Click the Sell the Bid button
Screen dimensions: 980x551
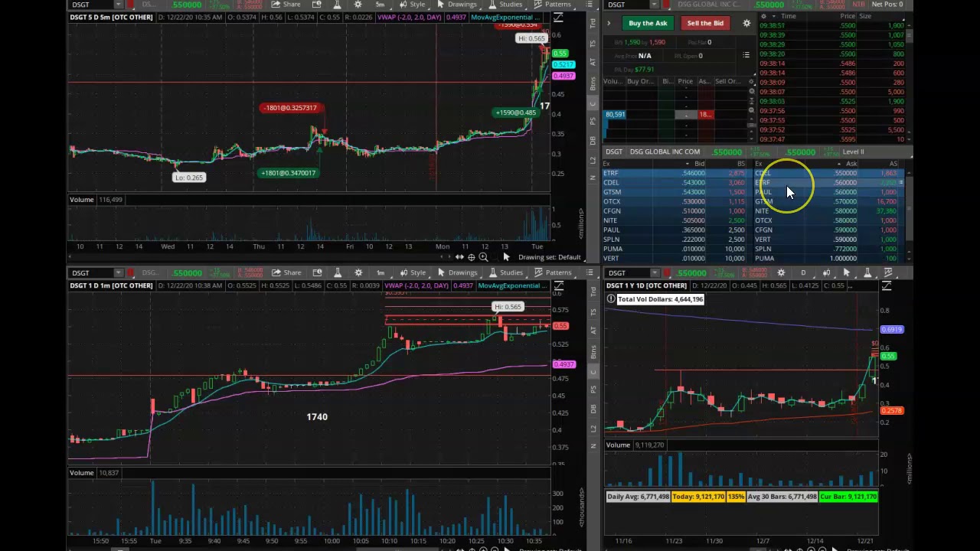pyautogui.click(x=705, y=23)
